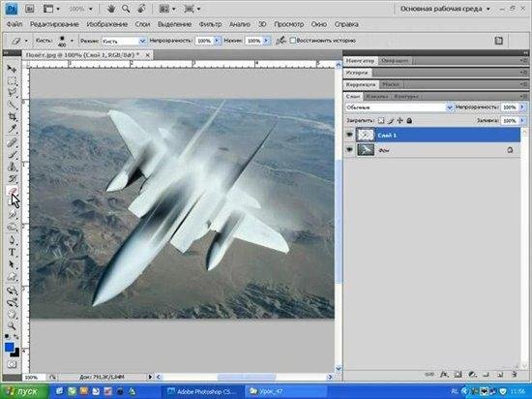The image size is (532, 399).
Task: Enable the Erase to History checkbox
Action: pos(293,41)
